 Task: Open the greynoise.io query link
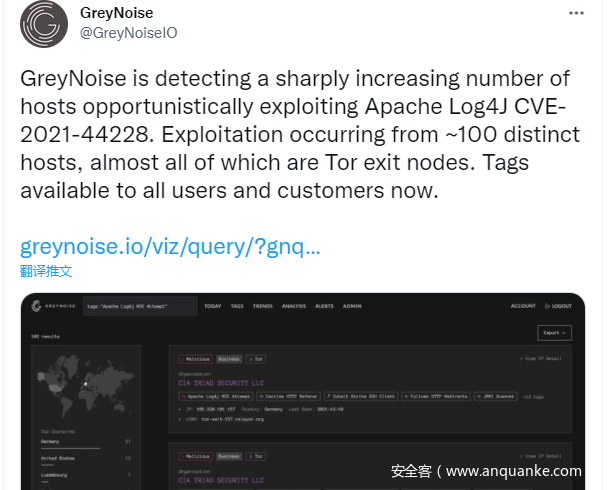170,246
